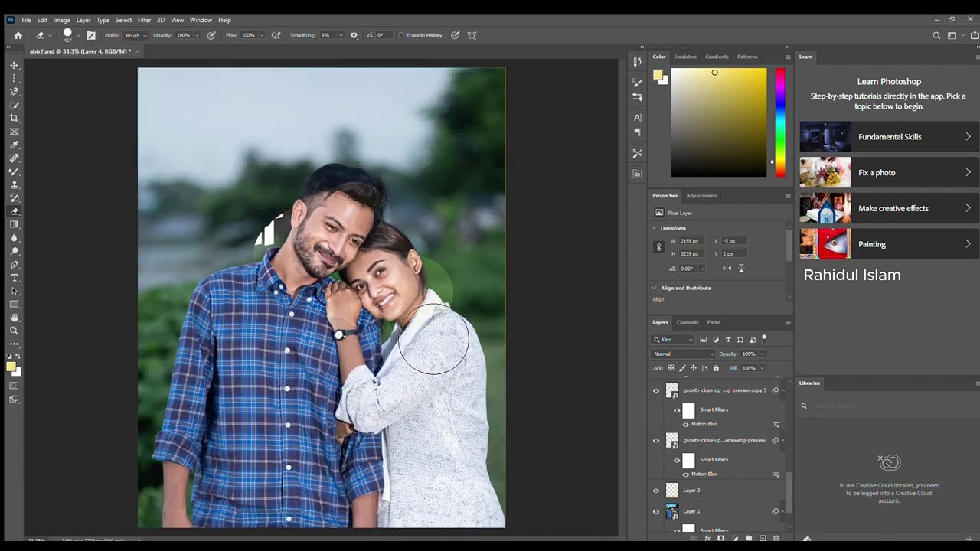Screen dimensions: 980x551
Task: Hide the Layer 3 layer
Action: pyautogui.click(x=655, y=491)
